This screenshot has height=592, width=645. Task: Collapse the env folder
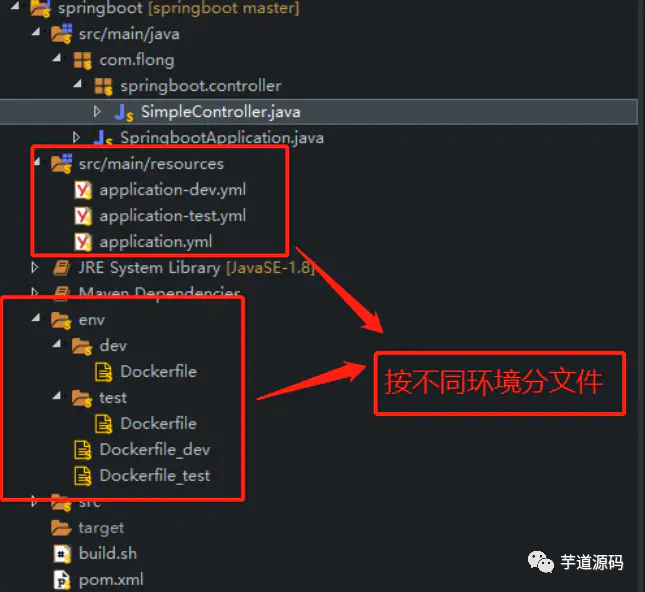pos(36,318)
